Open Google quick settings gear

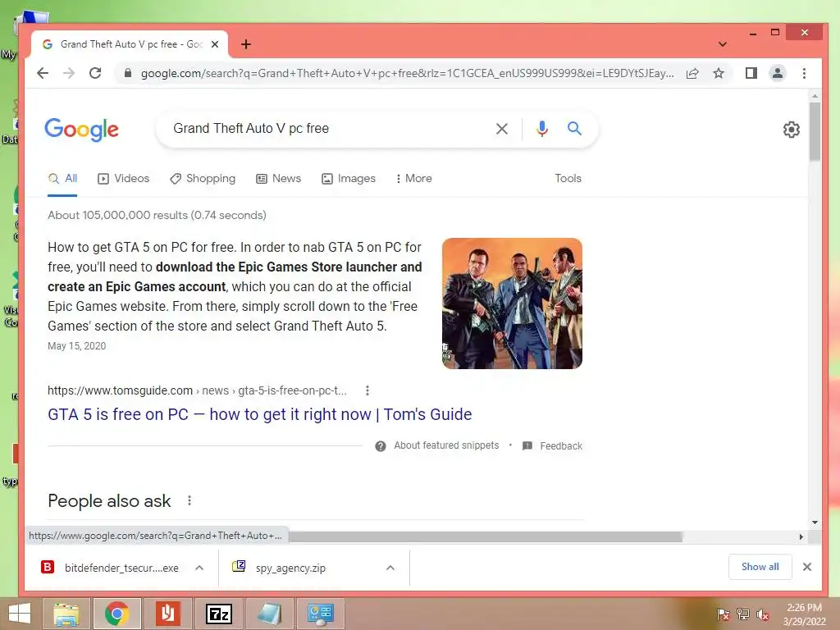click(x=792, y=129)
